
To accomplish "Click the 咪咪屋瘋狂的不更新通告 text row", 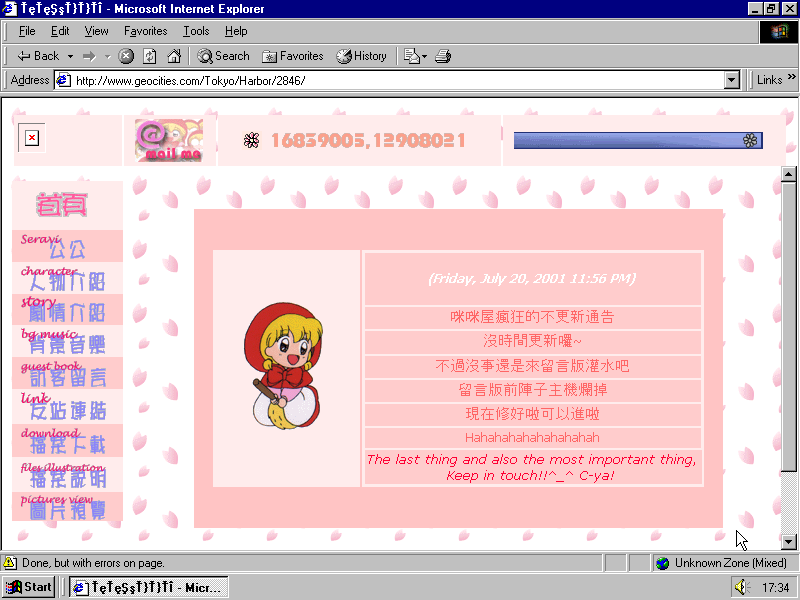I will 533,317.
